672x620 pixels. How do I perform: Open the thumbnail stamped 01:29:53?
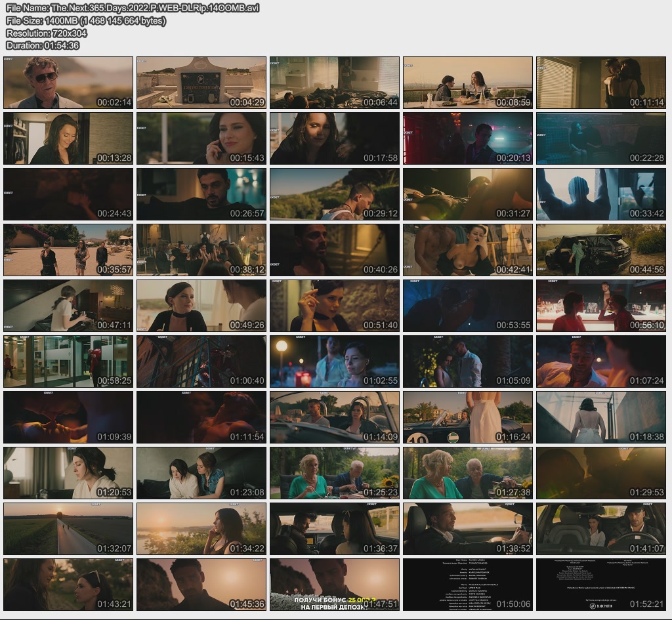601,473
